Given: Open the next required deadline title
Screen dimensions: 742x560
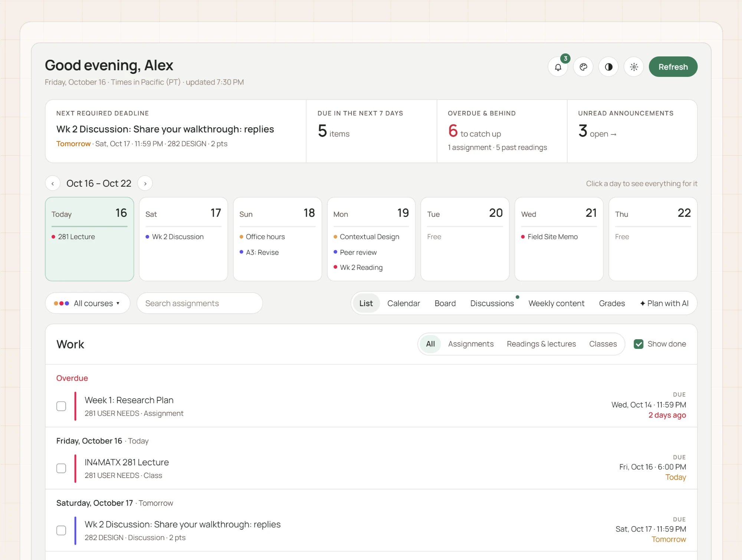Looking at the screenshot, I should point(165,129).
